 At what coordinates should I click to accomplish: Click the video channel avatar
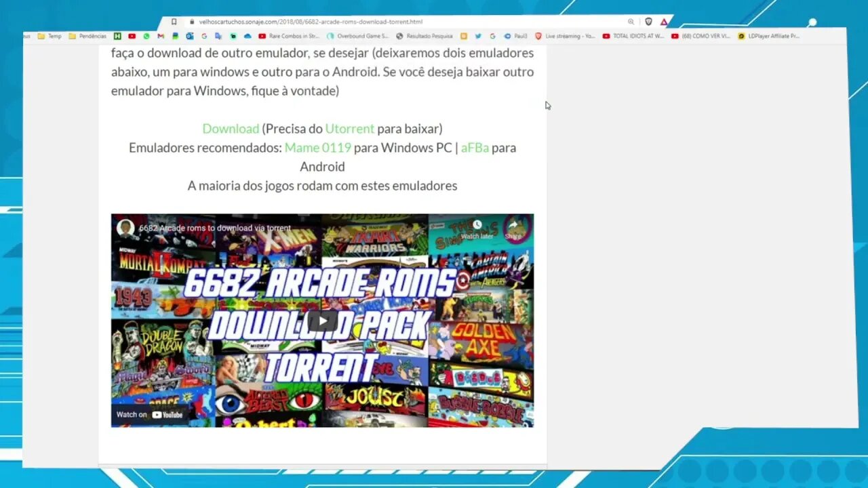click(125, 228)
